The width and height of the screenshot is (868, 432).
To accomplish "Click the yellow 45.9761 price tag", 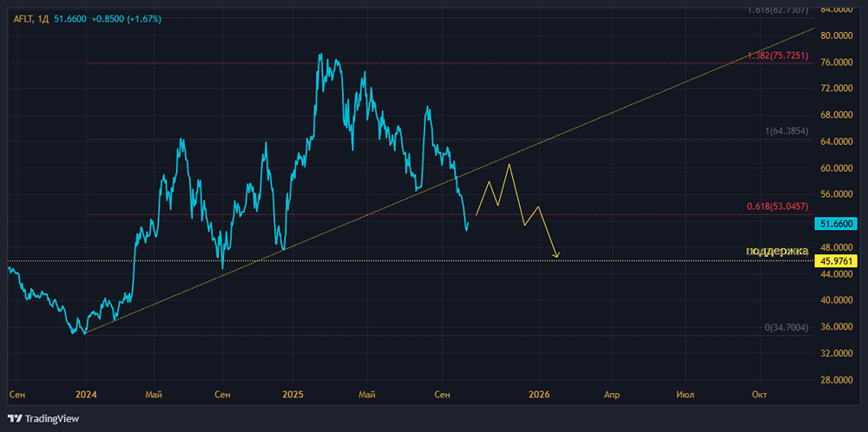I will (x=836, y=260).
